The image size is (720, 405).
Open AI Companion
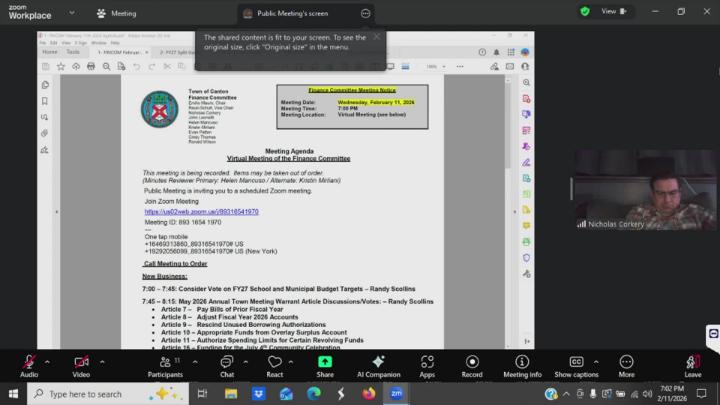point(378,362)
